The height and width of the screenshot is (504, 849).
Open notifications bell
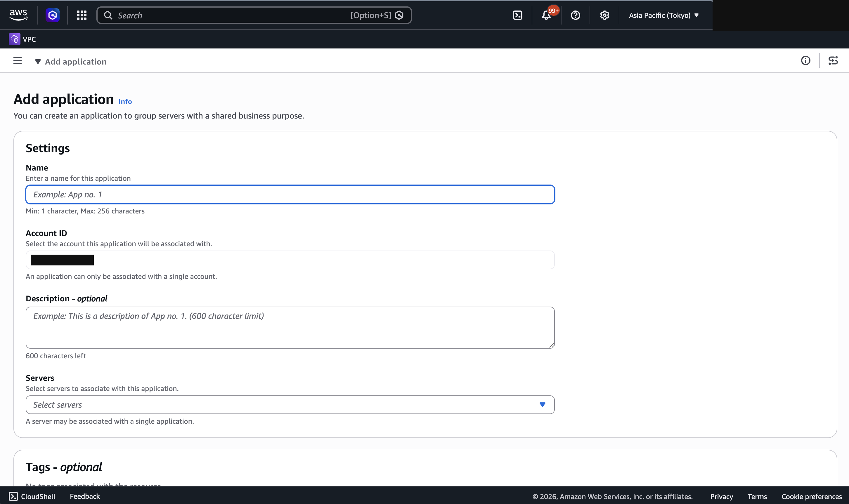(546, 15)
